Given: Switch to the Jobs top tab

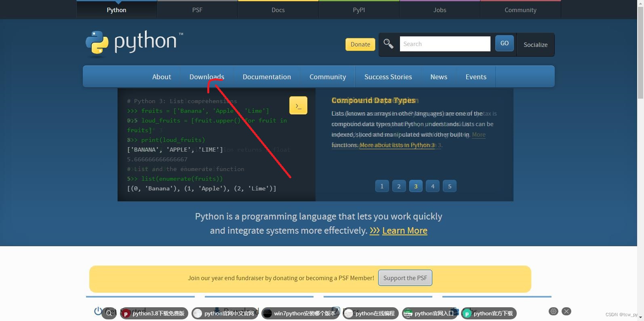Looking at the screenshot, I should point(440,10).
